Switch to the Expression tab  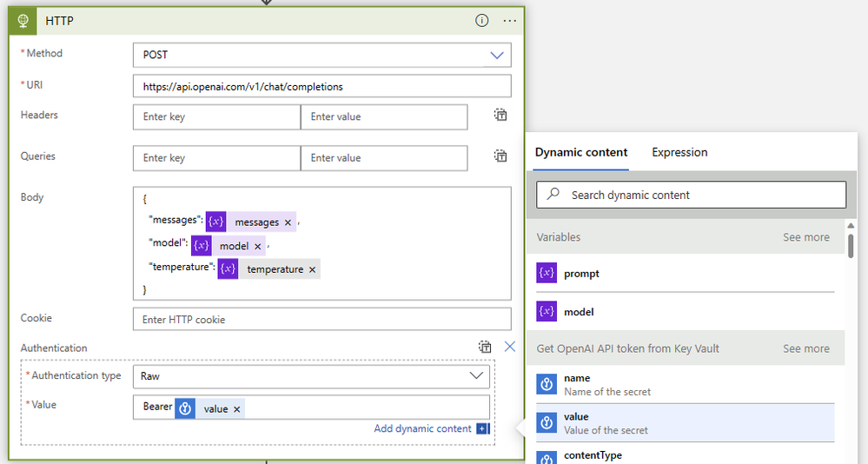[679, 152]
